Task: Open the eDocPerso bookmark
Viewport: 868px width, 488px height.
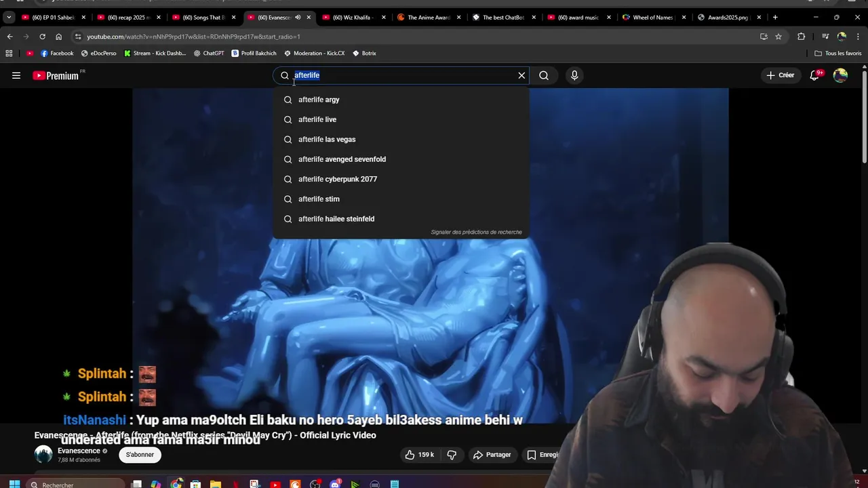Action: pyautogui.click(x=99, y=53)
